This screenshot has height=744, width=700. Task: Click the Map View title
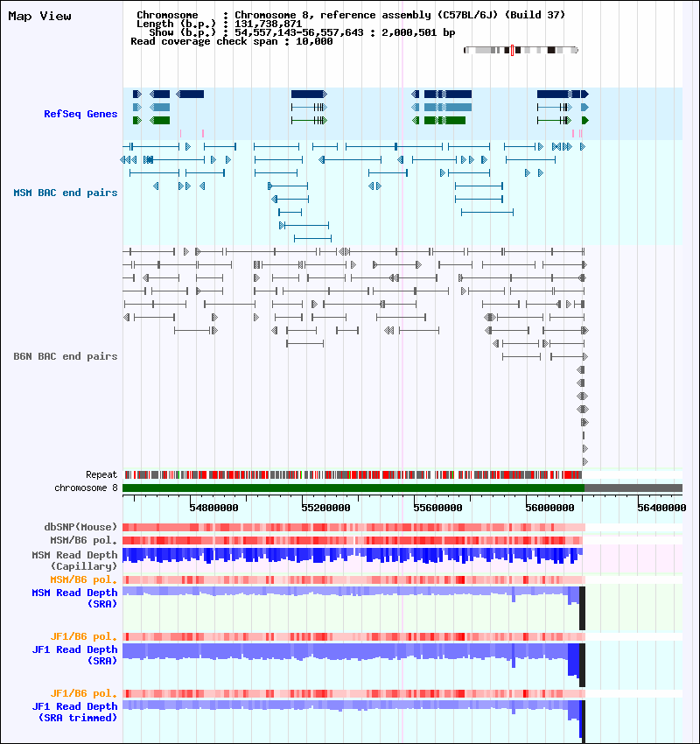click(x=40, y=16)
